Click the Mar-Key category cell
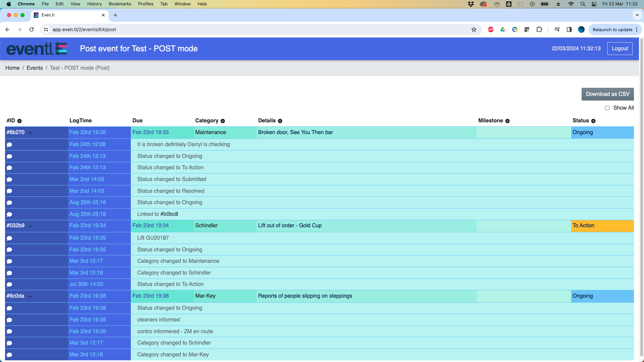The height and width of the screenshot is (362, 644). 225,296
